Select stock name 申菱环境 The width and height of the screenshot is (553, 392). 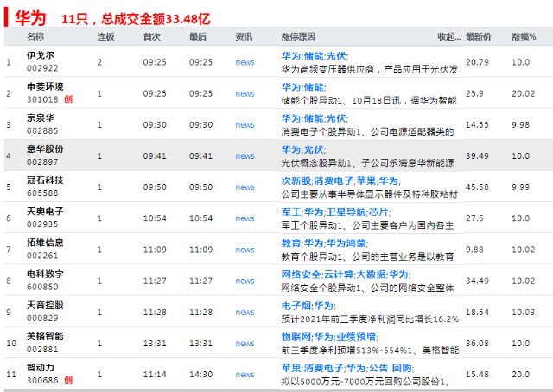tap(45, 86)
